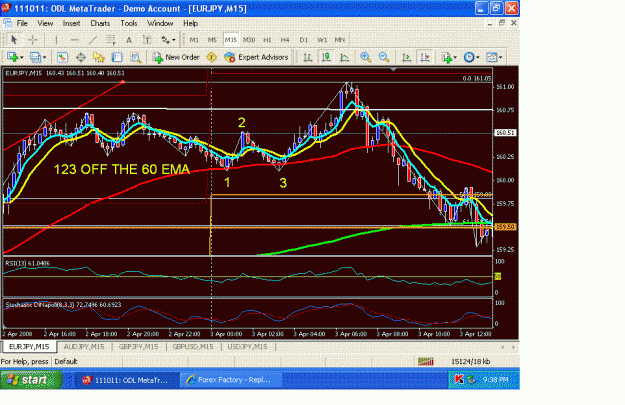Show the Navigator panel star-folder icon
The image size is (625, 405).
click(x=98, y=57)
